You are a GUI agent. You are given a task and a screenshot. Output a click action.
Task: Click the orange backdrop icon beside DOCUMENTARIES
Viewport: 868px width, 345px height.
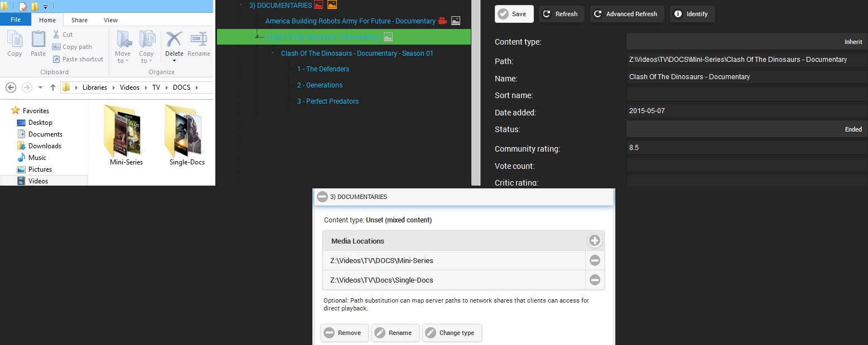(x=332, y=4)
